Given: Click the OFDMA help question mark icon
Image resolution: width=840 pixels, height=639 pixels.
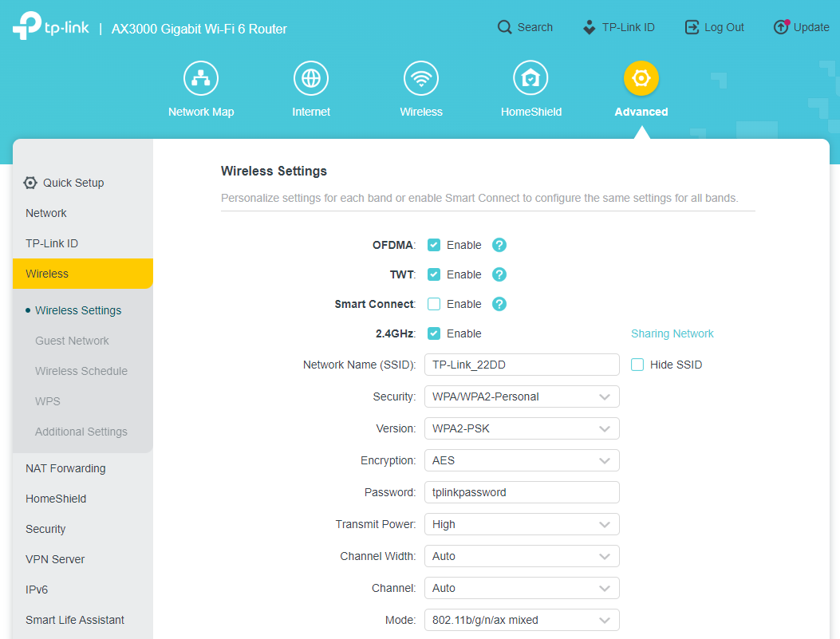Looking at the screenshot, I should point(499,245).
